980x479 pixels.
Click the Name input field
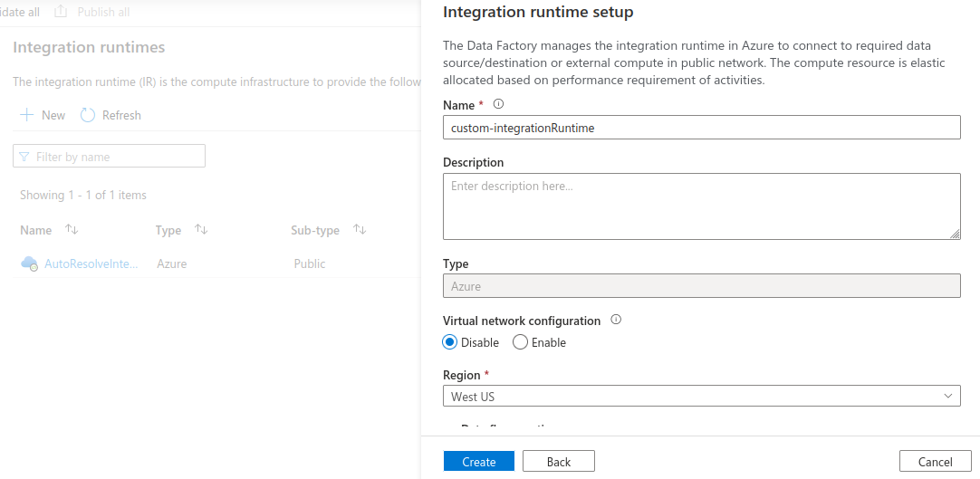tap(701, 128)
